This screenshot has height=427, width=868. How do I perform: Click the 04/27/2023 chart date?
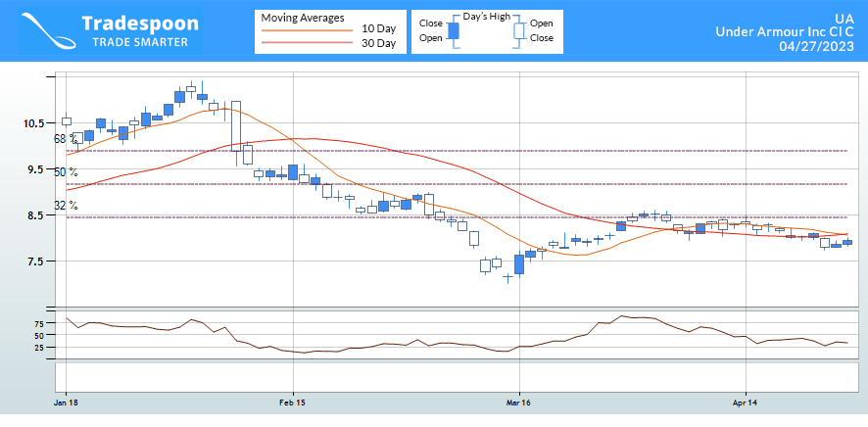(x=815, y=46)
